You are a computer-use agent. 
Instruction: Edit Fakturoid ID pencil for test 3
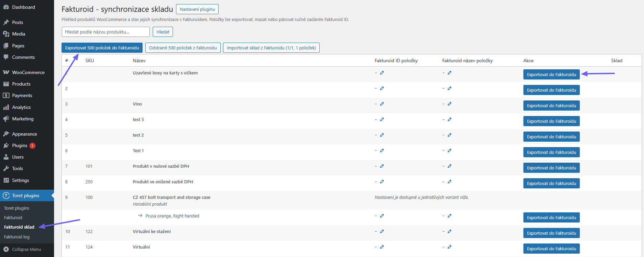(x=382, y=119)
